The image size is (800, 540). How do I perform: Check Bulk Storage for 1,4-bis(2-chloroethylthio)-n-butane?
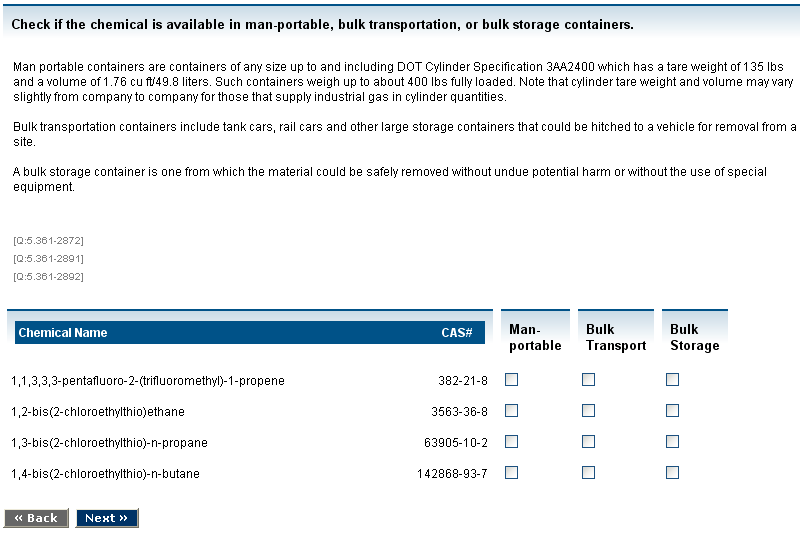pyautogui.click(x=672, y=473)
